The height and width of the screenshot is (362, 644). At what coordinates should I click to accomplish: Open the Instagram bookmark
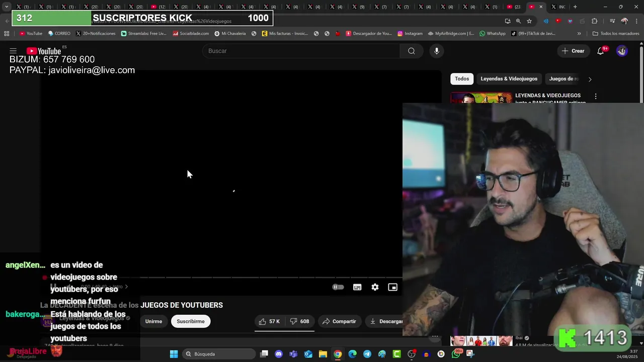[410, 34]
